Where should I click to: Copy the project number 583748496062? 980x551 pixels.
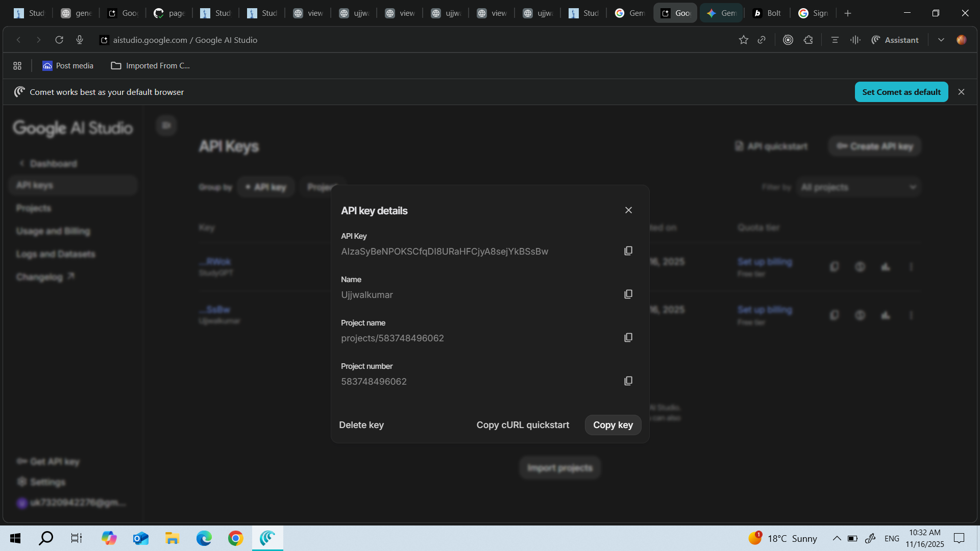(x=628, y=381)
